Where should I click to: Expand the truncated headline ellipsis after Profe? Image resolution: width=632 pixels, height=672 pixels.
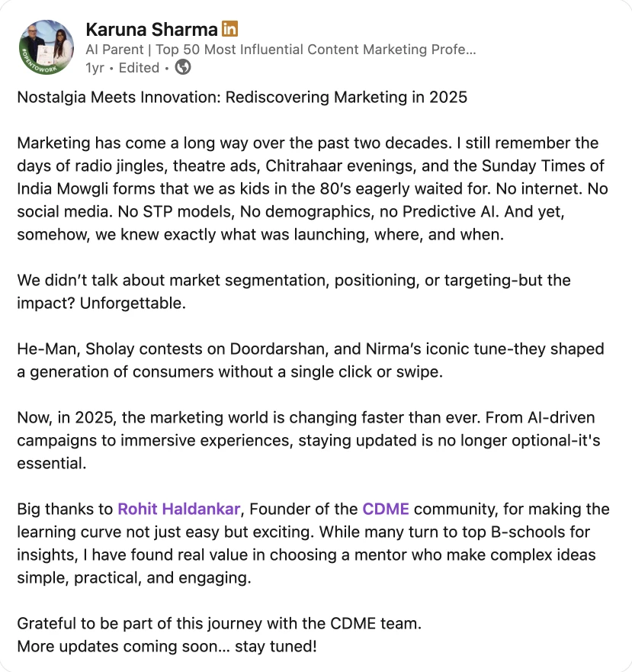point(470,50)
